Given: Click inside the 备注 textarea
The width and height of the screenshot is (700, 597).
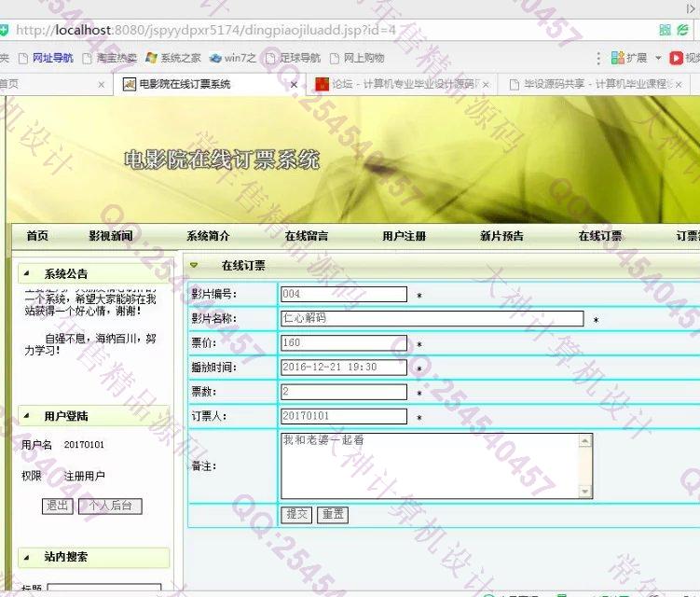Looking at the screenshot, I should click(430, 465).
